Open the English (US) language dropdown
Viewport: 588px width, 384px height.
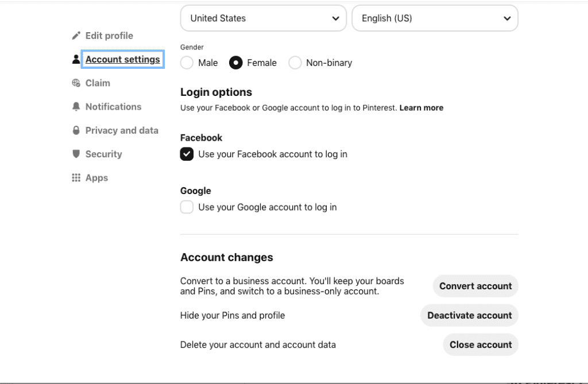[x=435, y=18]
